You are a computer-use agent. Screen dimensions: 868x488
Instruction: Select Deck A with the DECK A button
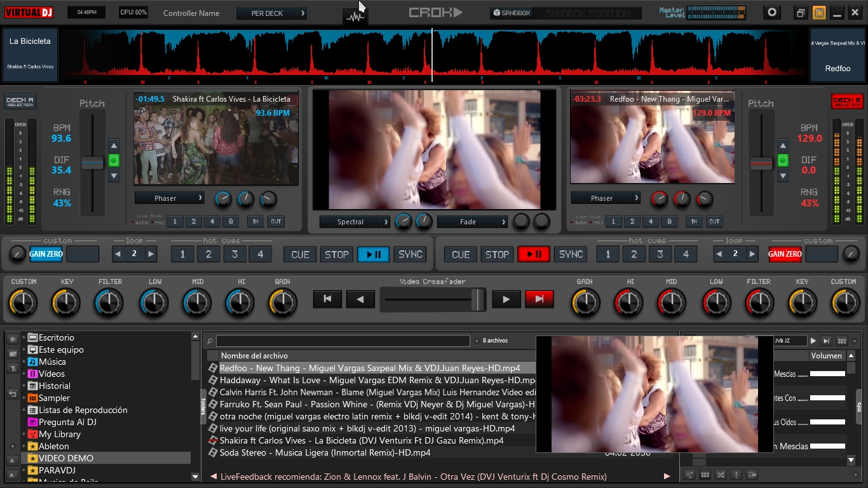(20, 101)
